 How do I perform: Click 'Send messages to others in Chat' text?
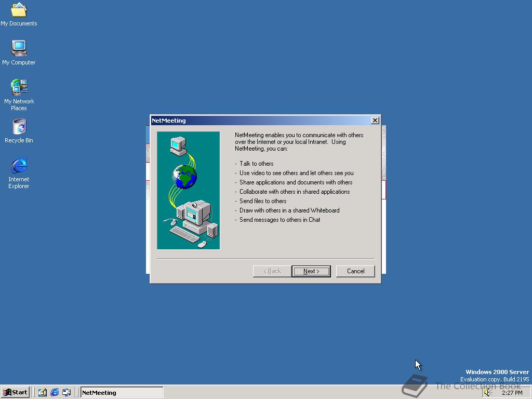point(280,220)
